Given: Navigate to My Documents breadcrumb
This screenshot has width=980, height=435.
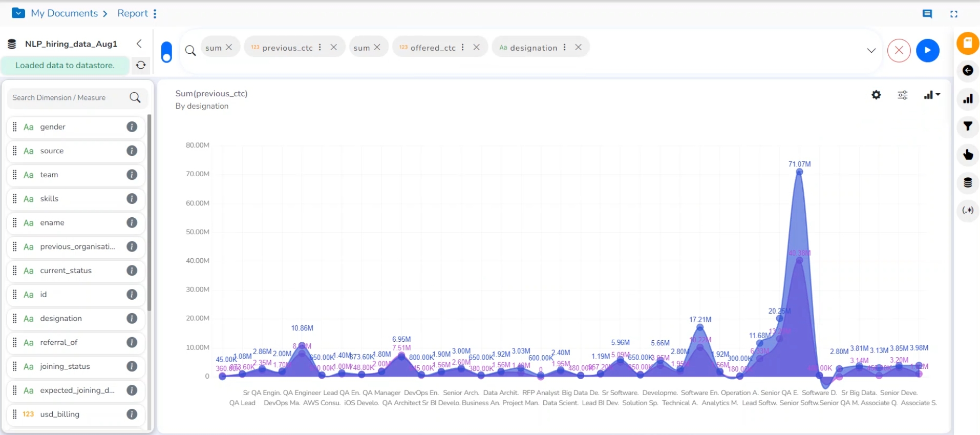Looking at the screenshot, I should (x=64, y=13).
